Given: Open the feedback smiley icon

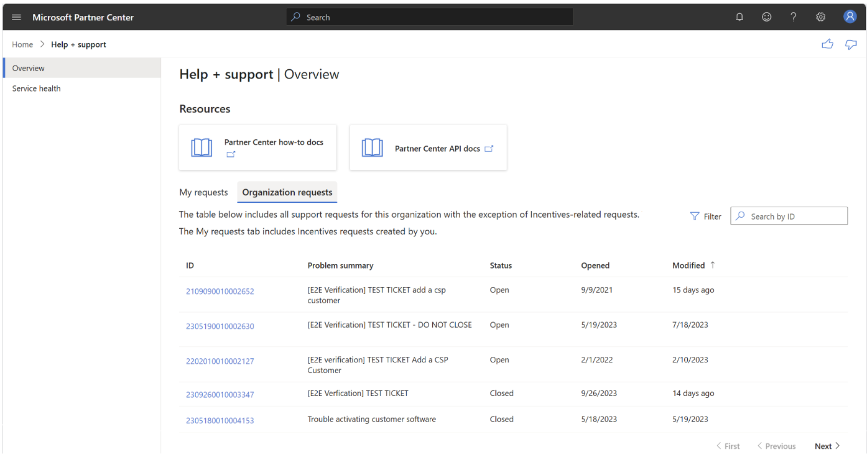Looking at the screenshot, I should (x=766, y=16).
